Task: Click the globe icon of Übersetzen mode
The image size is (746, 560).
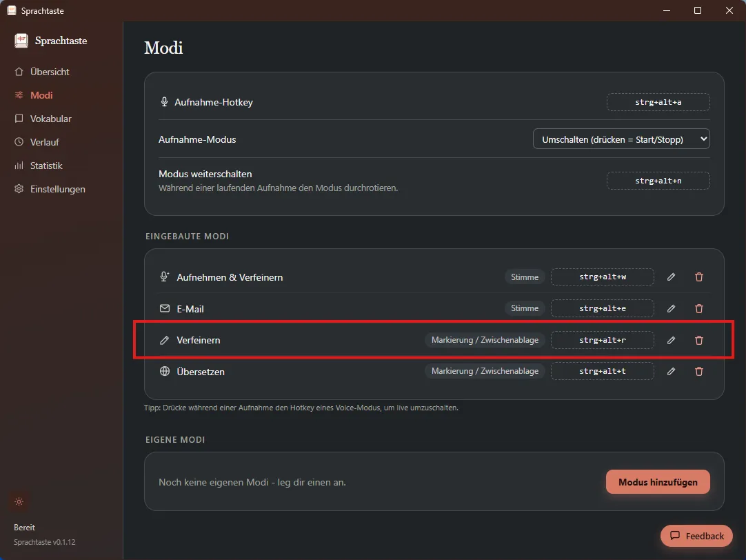Action: point(165,371)
